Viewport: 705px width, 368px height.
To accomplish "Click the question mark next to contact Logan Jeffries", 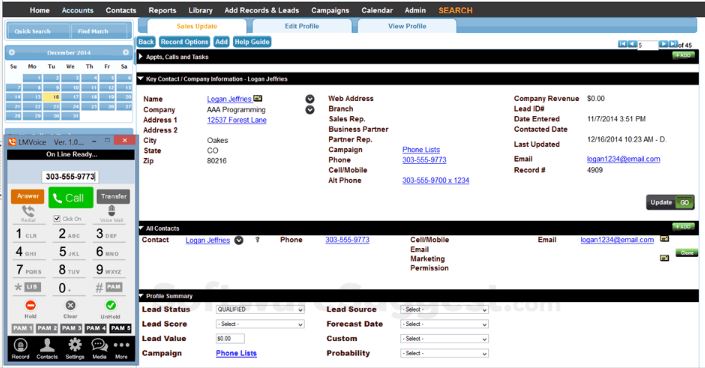I will click(x=258, y=240).
